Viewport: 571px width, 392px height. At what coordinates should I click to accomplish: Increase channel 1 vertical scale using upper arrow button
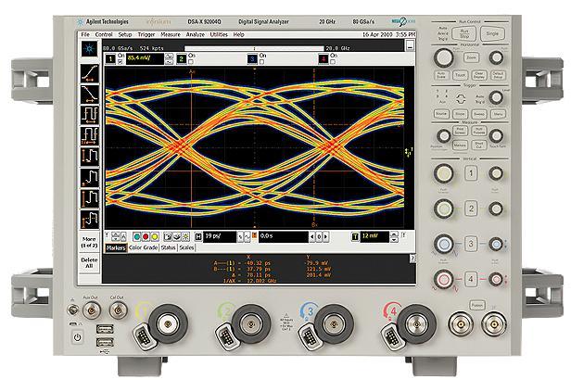click(x=169, y=56)
